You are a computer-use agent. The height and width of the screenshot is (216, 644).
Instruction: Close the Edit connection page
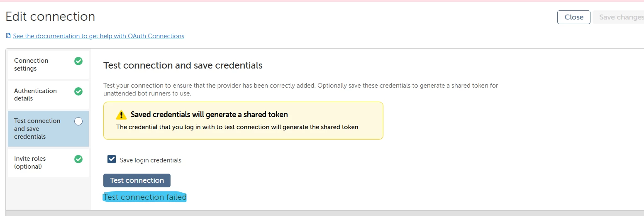[574, 17]
